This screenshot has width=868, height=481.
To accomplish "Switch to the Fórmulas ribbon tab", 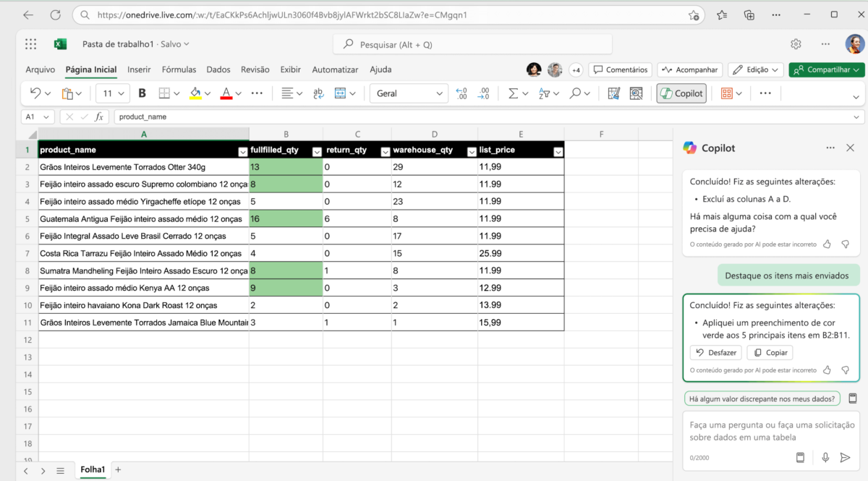I will click(x=179, y=69).
